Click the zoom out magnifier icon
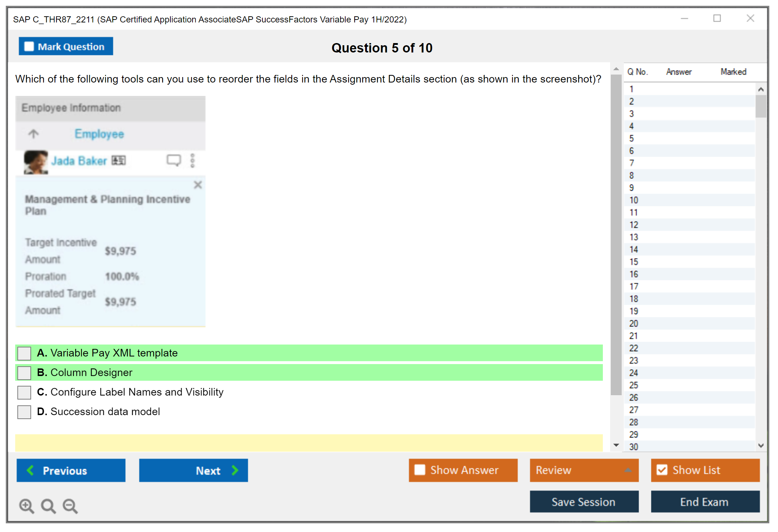Screen dimensions: 778x532 (70, 506)
